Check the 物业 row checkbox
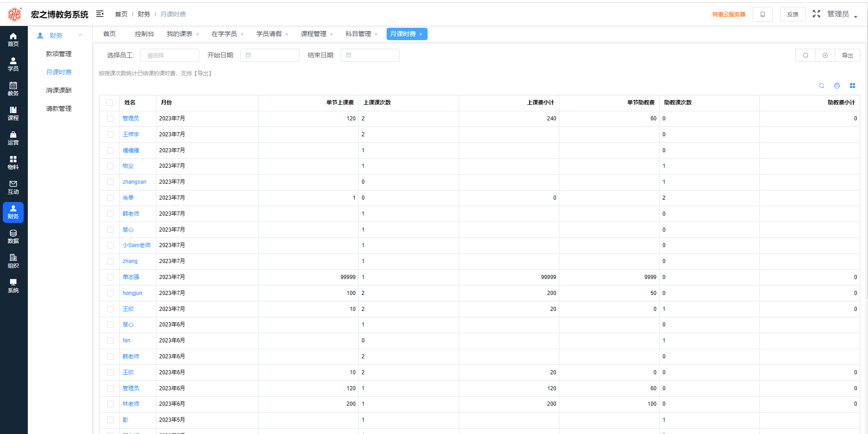The image size is (868, 434). pyautogui.click(x=110, y=166)
